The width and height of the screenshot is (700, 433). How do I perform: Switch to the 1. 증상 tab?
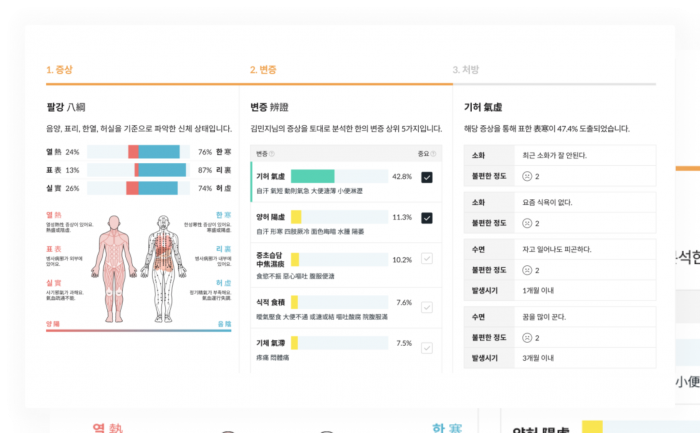click(60, 70)
